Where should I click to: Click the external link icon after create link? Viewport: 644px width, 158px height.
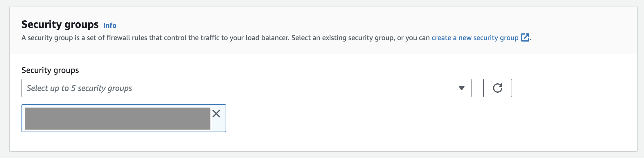tap(525, 37)
